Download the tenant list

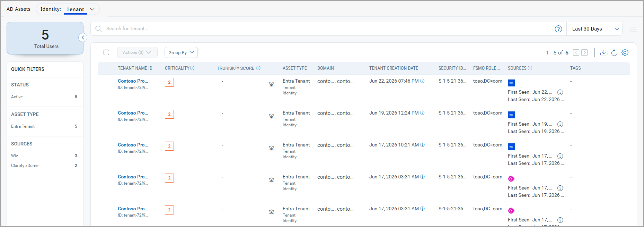tap(604, 52)
